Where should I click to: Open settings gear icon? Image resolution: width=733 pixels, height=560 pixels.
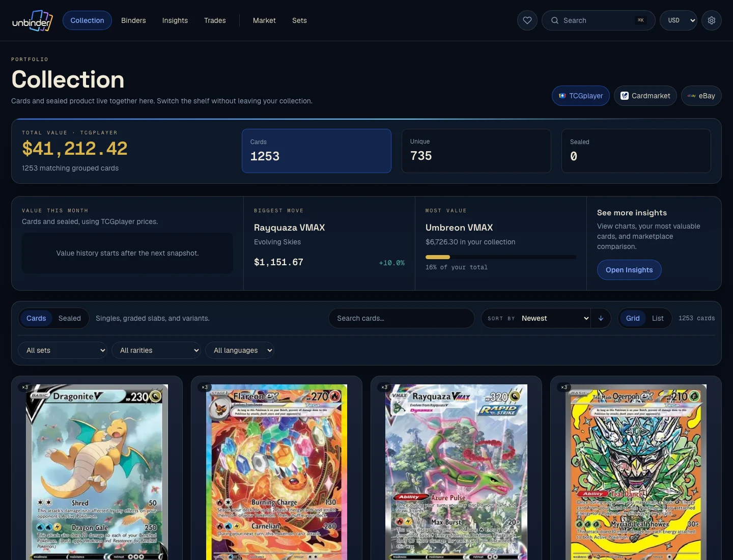pyautogui.click(x=712, y=20)
